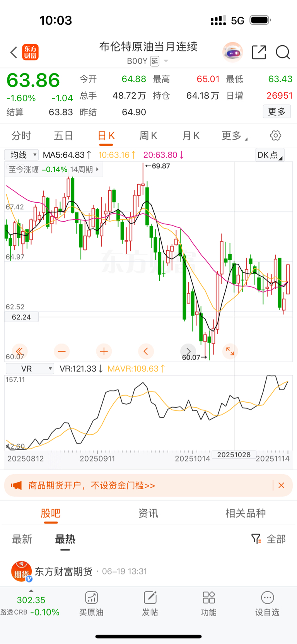This screenshot has height=644, width=297.
Task: Switch to 分时 chart tab
Action: [21, 136]
